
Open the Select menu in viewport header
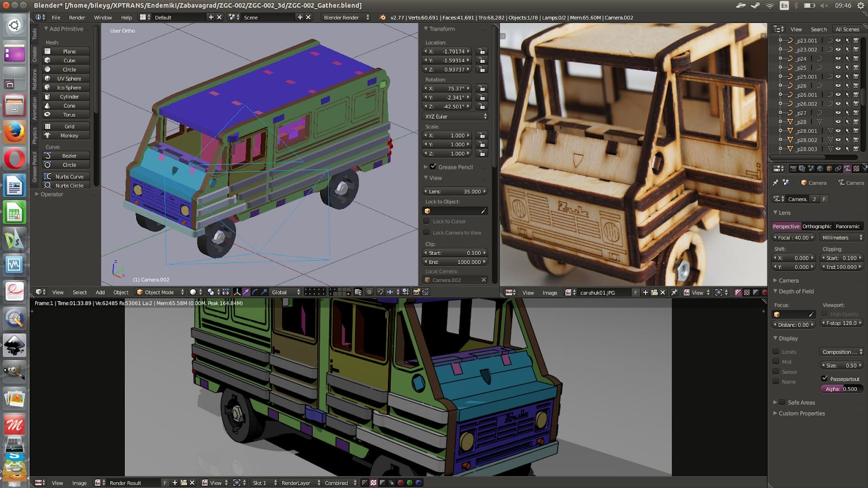coord(80,292)
